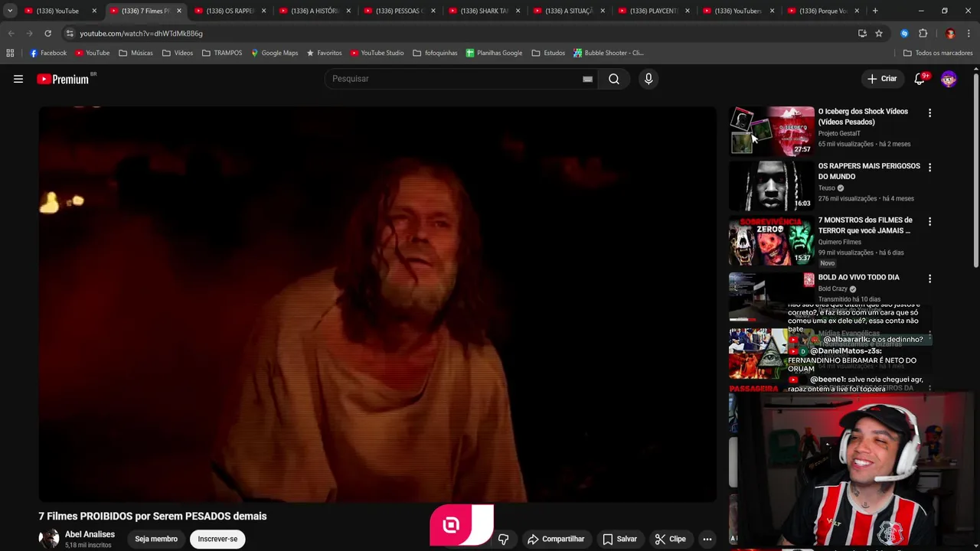Open the Bubble Shooter bookmark
The height and width of the screenshot is (551, 980).
[x=608, y=53]
